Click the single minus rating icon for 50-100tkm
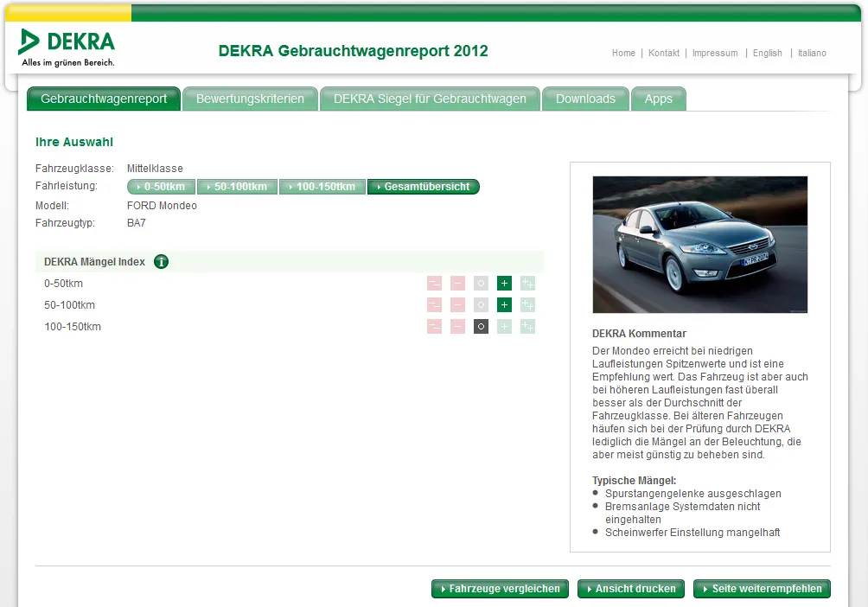Image resolution: width=868 pixels, height=607 pixels. click(458, 305)
